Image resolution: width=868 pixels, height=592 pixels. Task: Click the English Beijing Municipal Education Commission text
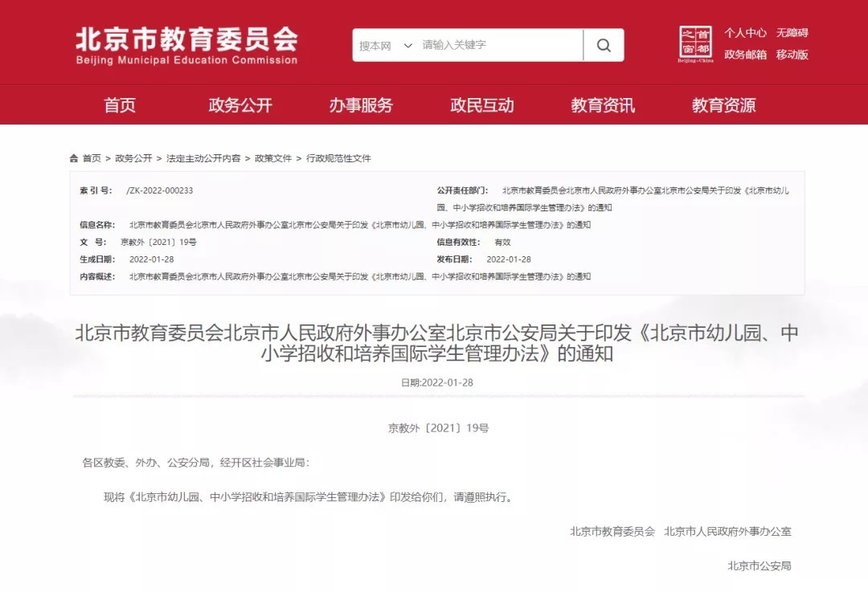187,59
